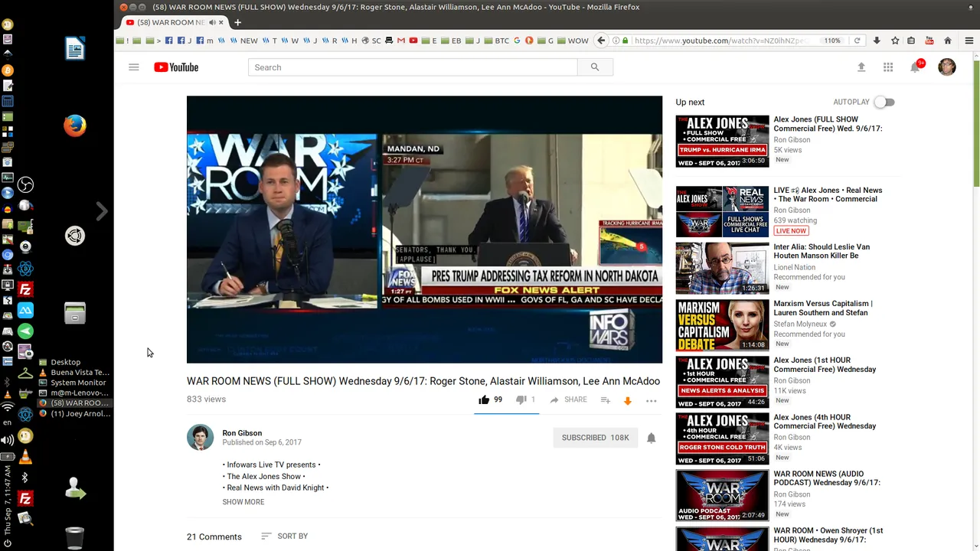Open the SC bookmark in the toolbar
980x551 pixels.
click(371, 41)
